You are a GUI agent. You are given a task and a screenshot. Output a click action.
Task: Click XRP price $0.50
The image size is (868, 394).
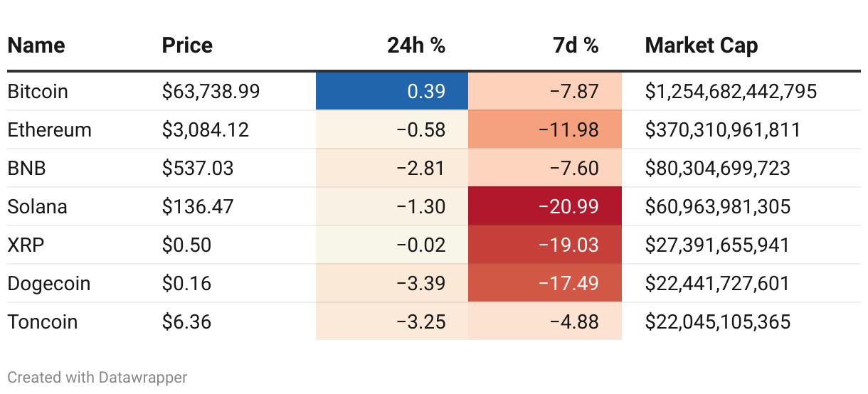[x=186, y=245]
